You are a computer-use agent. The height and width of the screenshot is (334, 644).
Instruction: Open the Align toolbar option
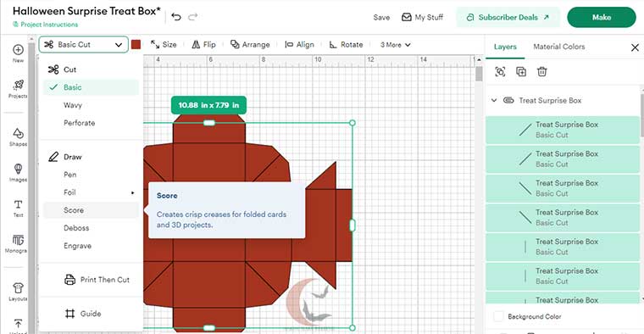(299, 44)
